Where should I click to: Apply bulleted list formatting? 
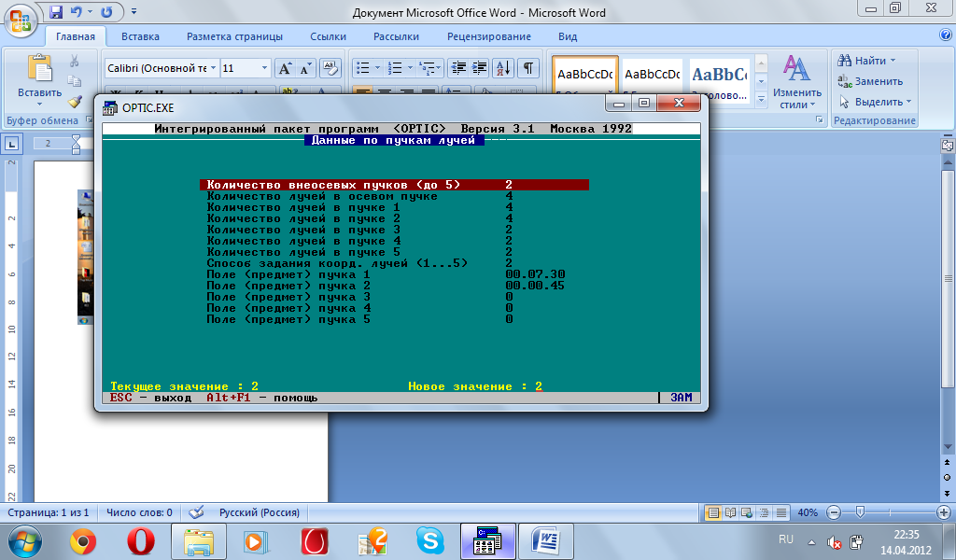[x=363, y=67]
